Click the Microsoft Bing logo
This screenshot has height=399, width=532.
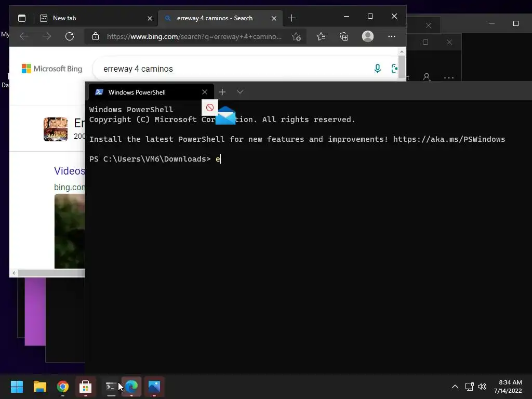(52, 69)
